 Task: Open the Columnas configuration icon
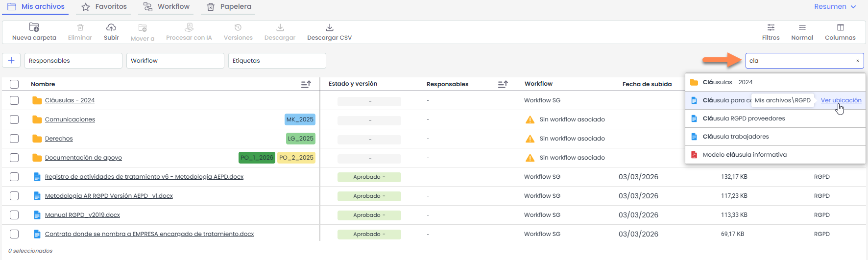840,28
